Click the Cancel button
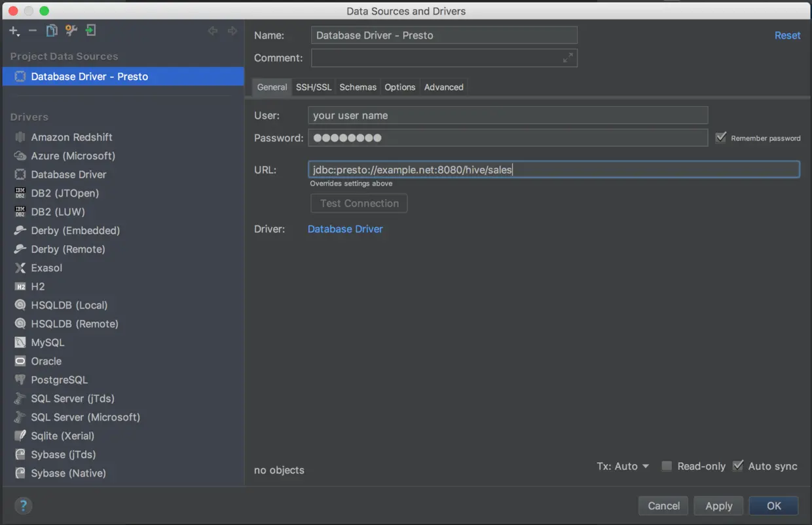Screen dimensions: 812x525 [663, 505]
